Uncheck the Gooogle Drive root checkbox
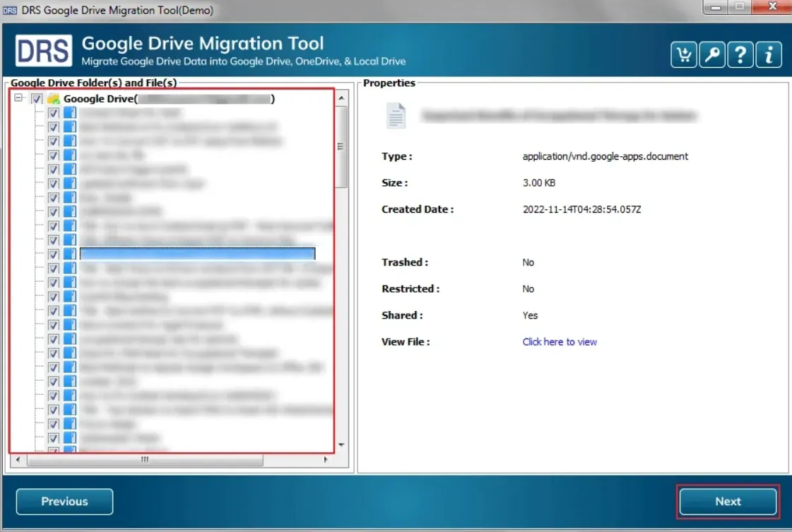This screenshot has height=532, width=792. click(37, 99)
